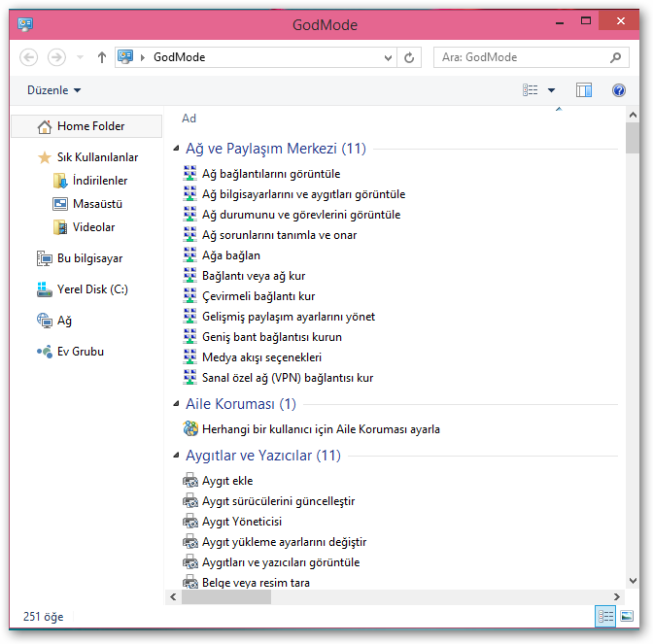Screen dimensions: 653x644
Task: Click the Ad column header
Action: pyautogui.click(x=189, y=119)
